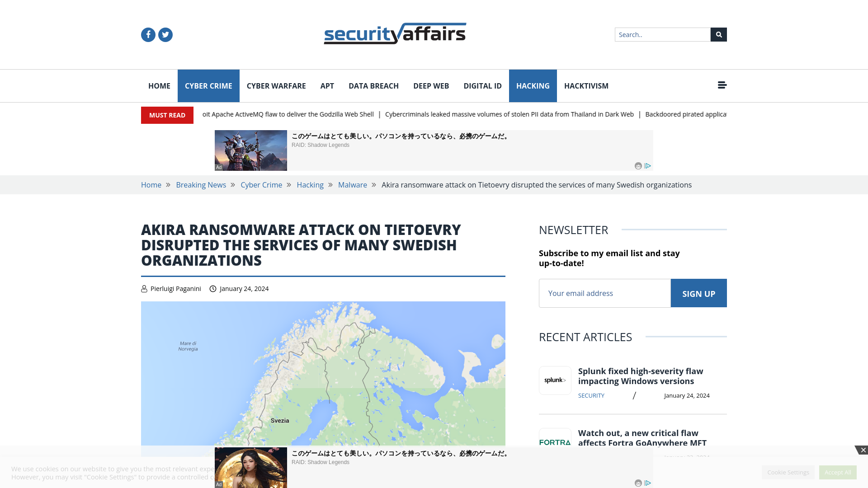Expand Breaking News breadcrumb link

coord(201,185)
